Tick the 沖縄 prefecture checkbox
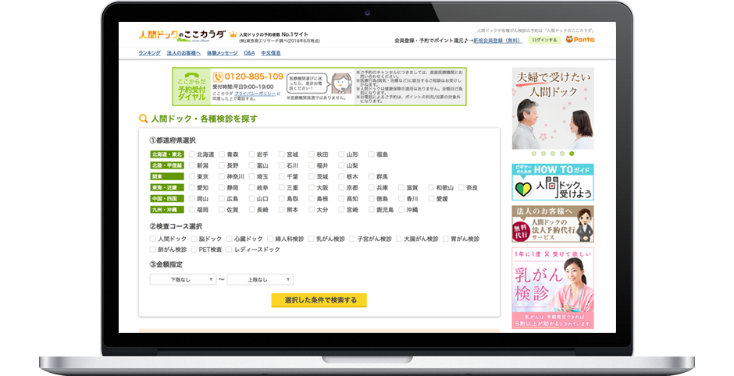734x376 pixels. (x=401, y=210)
